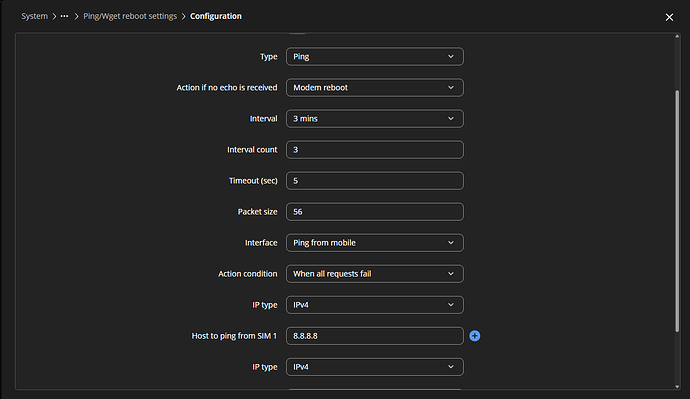The image size is (690, 399).
Task: Open the first IP type dropdown
Action: 374,304
